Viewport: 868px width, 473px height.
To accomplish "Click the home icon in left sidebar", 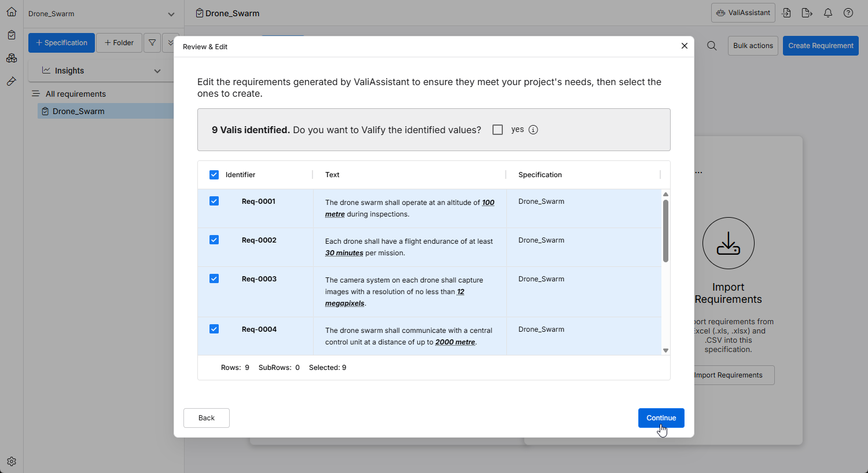I will [x=12, y=12].
